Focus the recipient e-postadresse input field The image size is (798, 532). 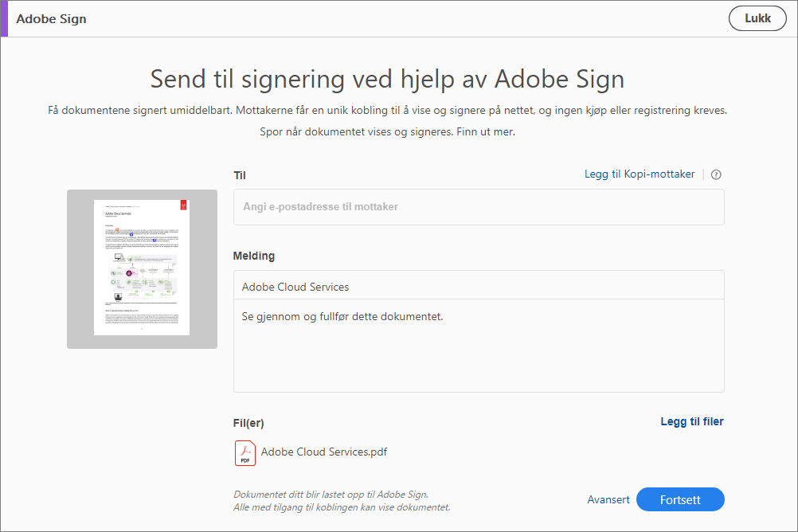tap(479, 207)
